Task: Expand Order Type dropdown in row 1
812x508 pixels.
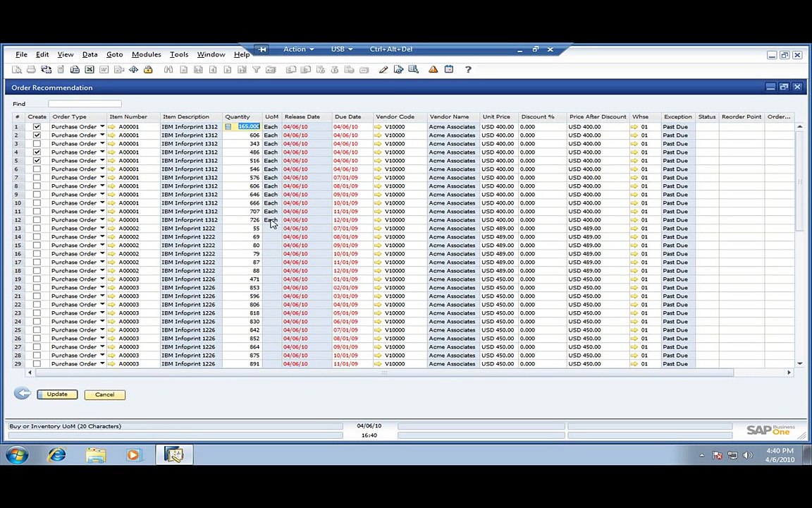Action: [102, 126]
